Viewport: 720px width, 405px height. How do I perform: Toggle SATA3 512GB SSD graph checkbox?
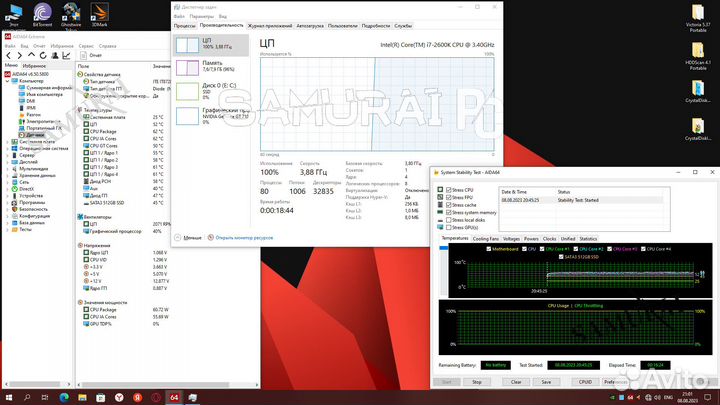tap(561, 257)
